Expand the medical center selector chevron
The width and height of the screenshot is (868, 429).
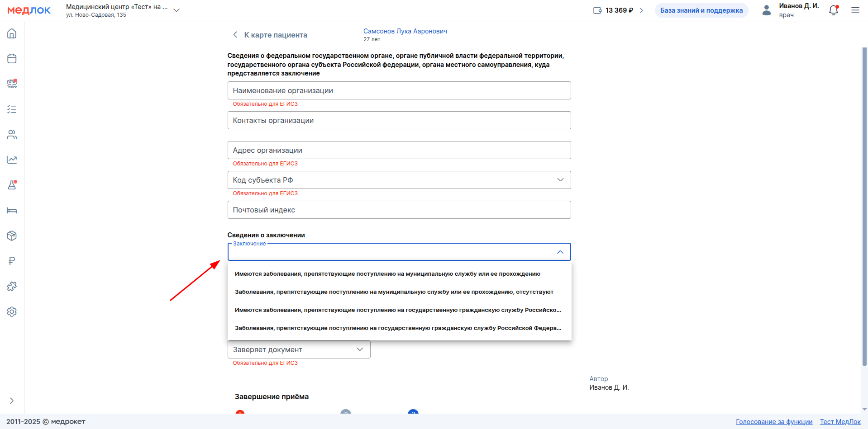(176, 10)
